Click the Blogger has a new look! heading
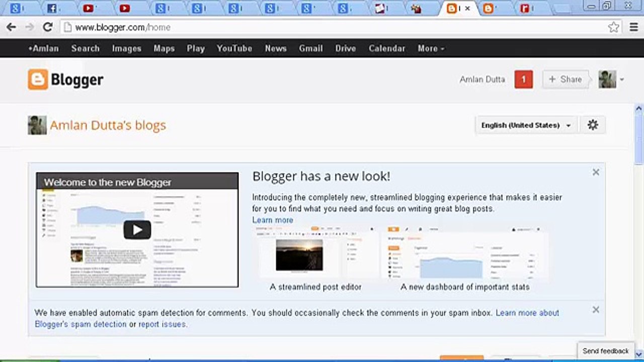This screenshot has height=362, width=644. 321,176
